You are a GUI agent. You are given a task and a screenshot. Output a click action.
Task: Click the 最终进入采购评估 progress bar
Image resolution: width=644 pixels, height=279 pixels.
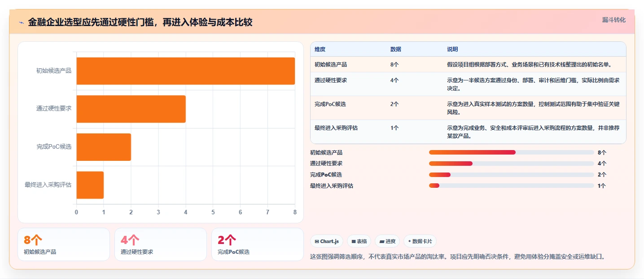(x=511, y=186)
